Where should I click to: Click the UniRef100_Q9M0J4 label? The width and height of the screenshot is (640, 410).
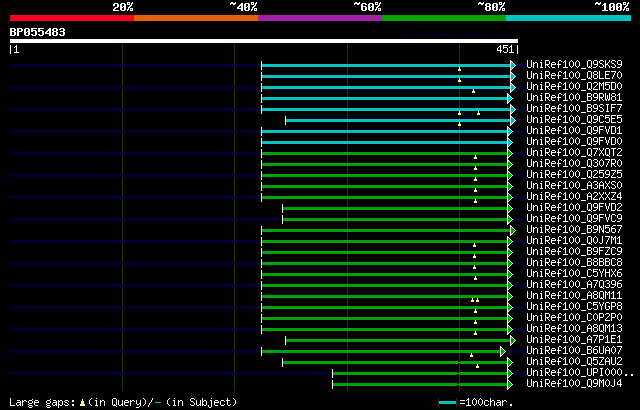point(574,384)
